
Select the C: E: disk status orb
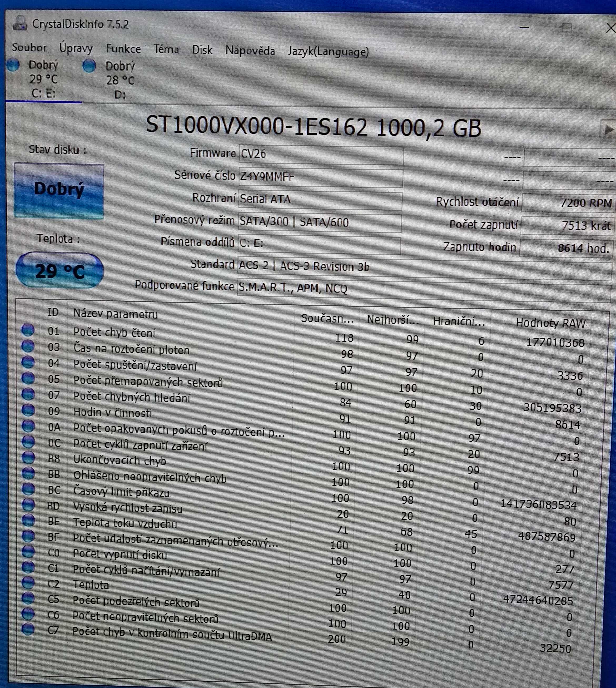[x=13, y=65]
